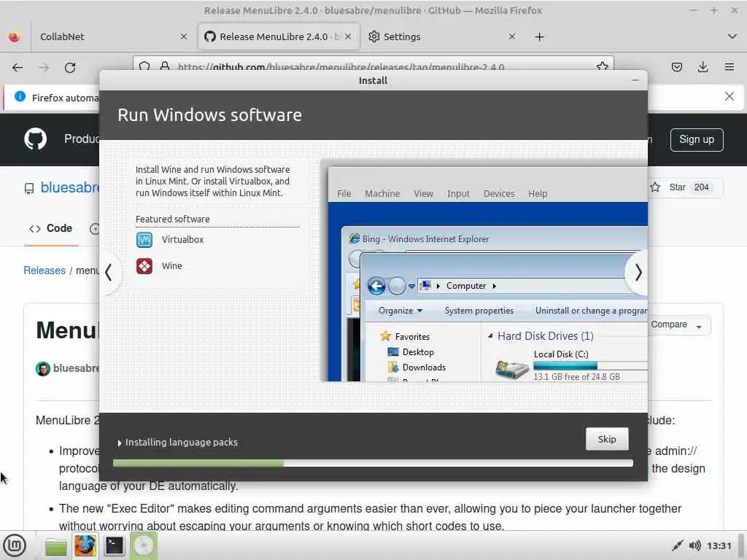747x560 pixels.
Task: Go to the Releases breadcrumb link
Action: tap(44, 271)
